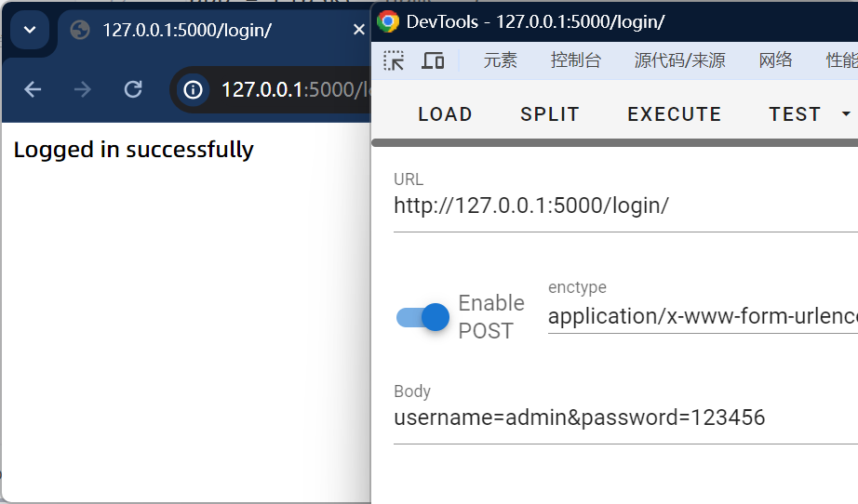Viewport: 858px width, 504px height.
Task: Click the Chrome logo in DevTools title bar
Action: click(388, 21)
